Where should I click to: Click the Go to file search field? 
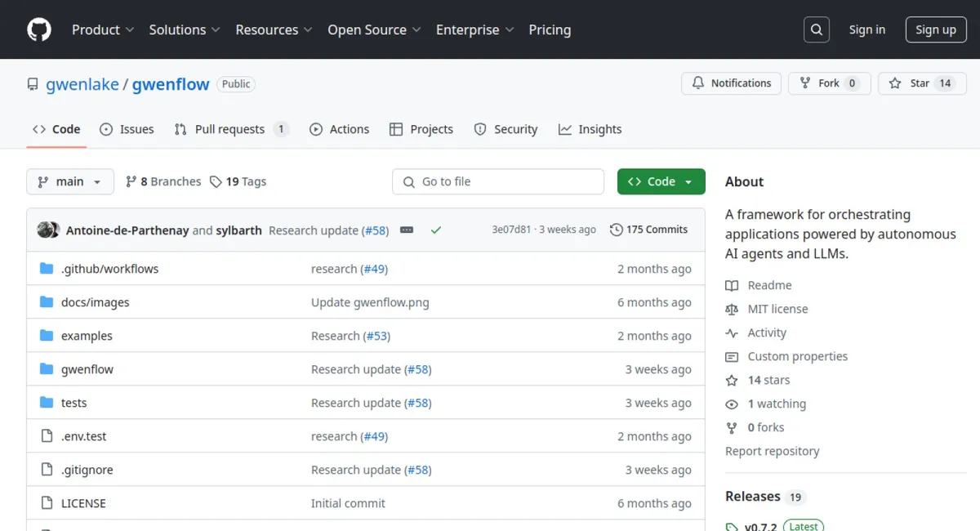(x=498, y=181)
